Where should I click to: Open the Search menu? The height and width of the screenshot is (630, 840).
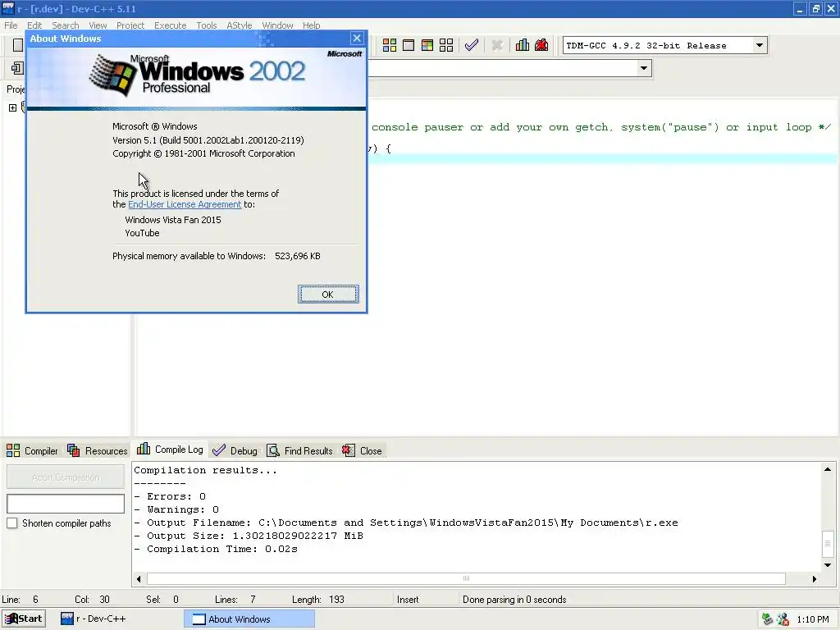pyautogui.click(x=66, y=25)
